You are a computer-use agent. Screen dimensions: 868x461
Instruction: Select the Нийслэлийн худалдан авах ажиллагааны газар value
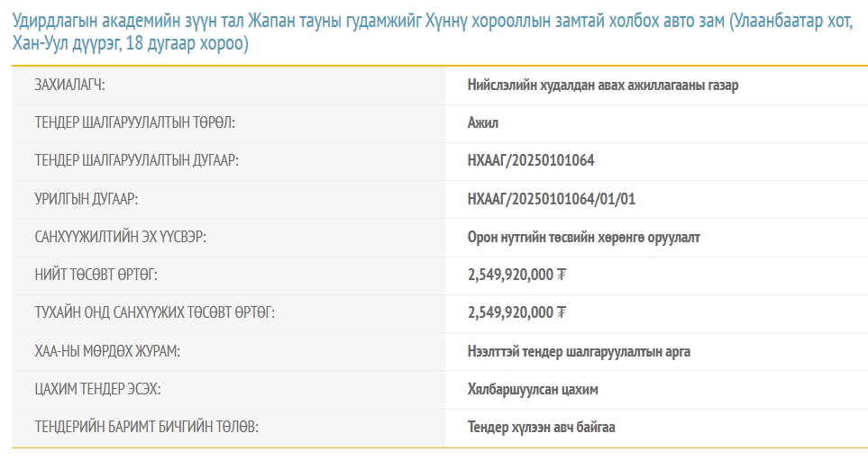pyautogui.click(x=603, y=86)
